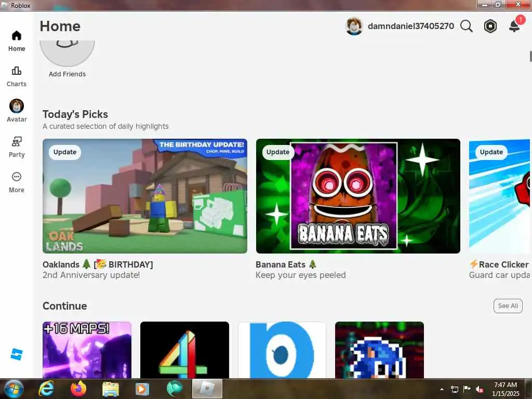This screenshot has width=532, height=399.
Task: Click the blue Roblox Studio icon in sidebar
Action: 16,354
